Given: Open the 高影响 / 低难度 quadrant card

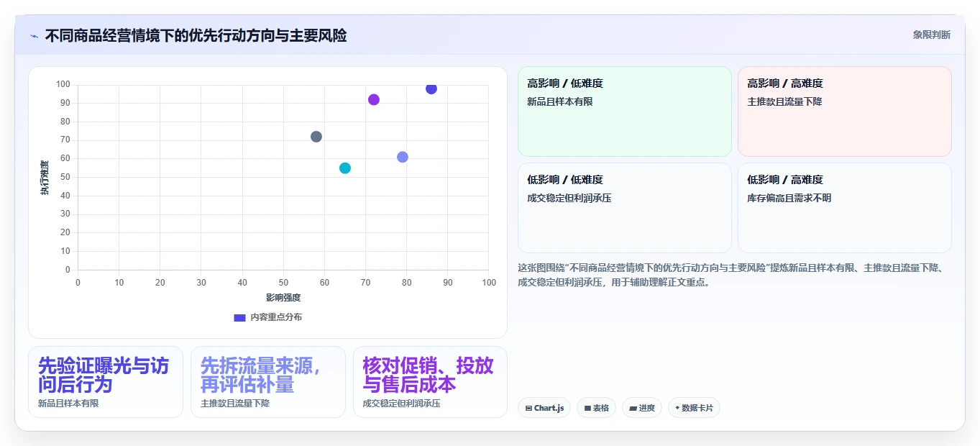Looking at the screenshot, I should point(624,111).
